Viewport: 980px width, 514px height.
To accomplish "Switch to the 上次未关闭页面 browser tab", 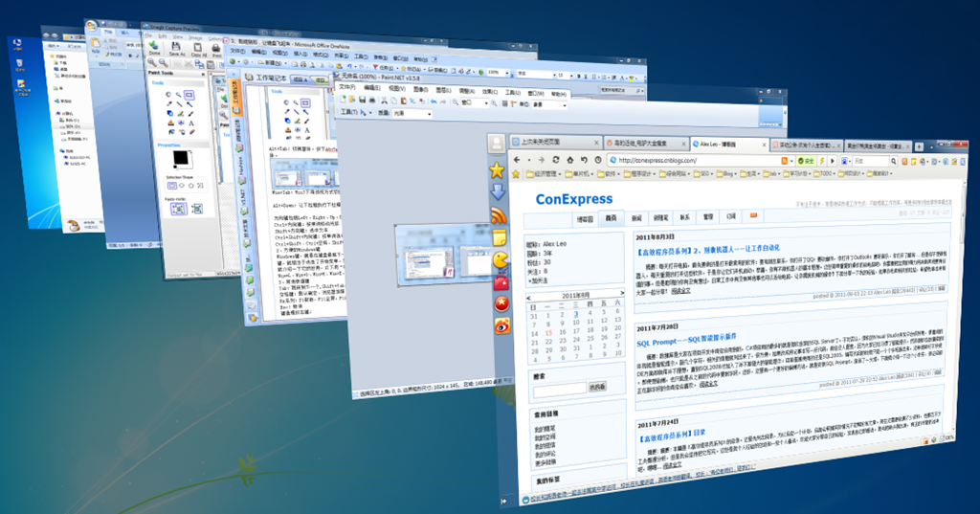I will 556,144.
